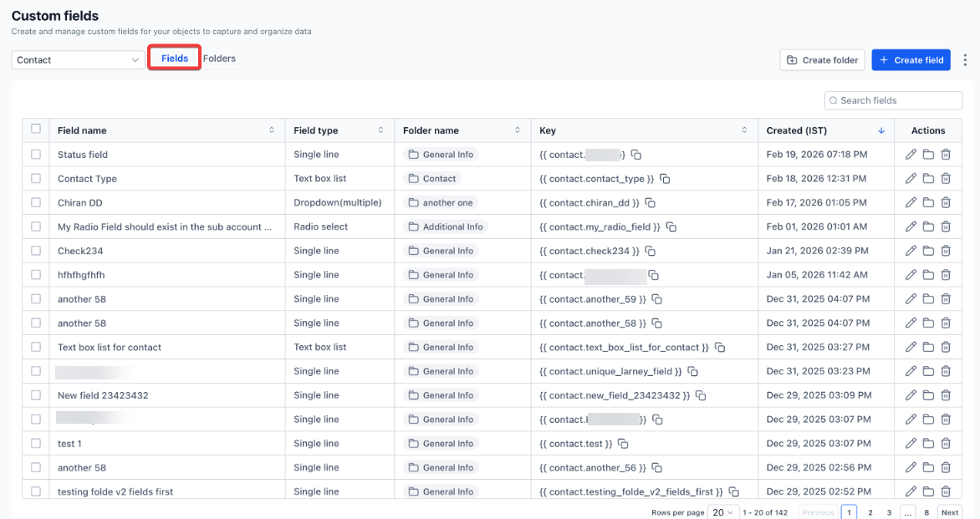Check the box for Contact Type row

pos(36,179)
